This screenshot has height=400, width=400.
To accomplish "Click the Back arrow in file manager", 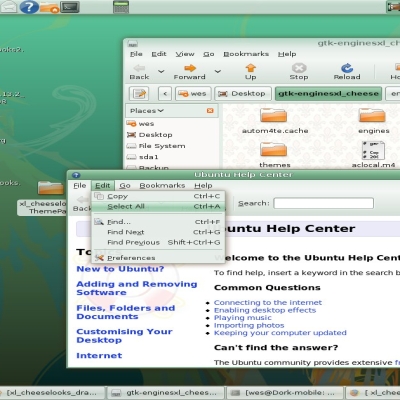I will coord(139,72).
